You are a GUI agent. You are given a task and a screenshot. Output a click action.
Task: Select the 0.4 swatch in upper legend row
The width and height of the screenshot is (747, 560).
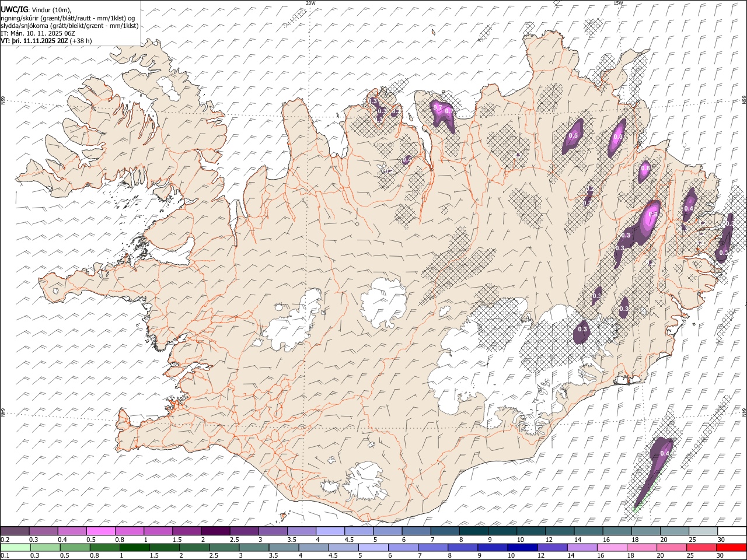click(72, 531)
